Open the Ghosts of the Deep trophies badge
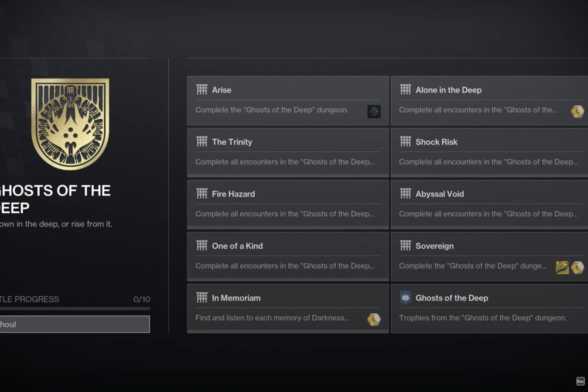This screenshot has width=588, height=392. [489, 308]
